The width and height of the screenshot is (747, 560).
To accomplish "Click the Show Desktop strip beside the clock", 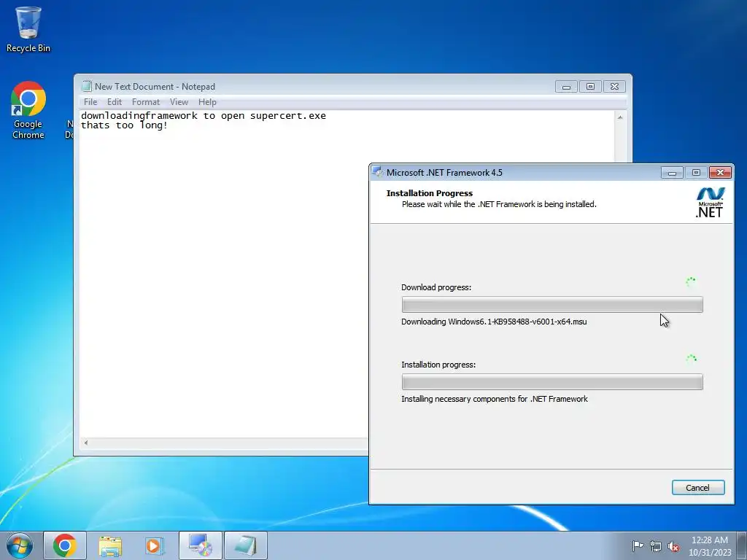I will click(x=742, y=545).
